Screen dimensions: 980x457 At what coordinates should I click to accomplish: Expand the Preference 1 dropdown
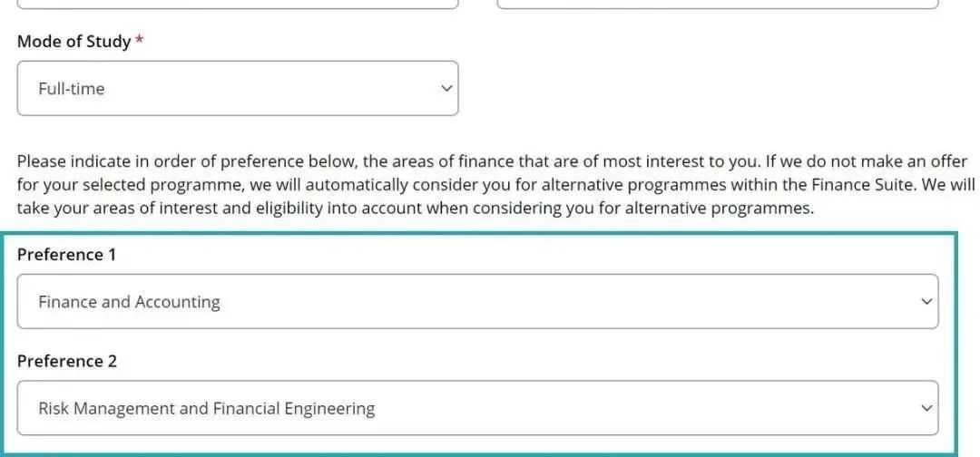tap(477, 302)
